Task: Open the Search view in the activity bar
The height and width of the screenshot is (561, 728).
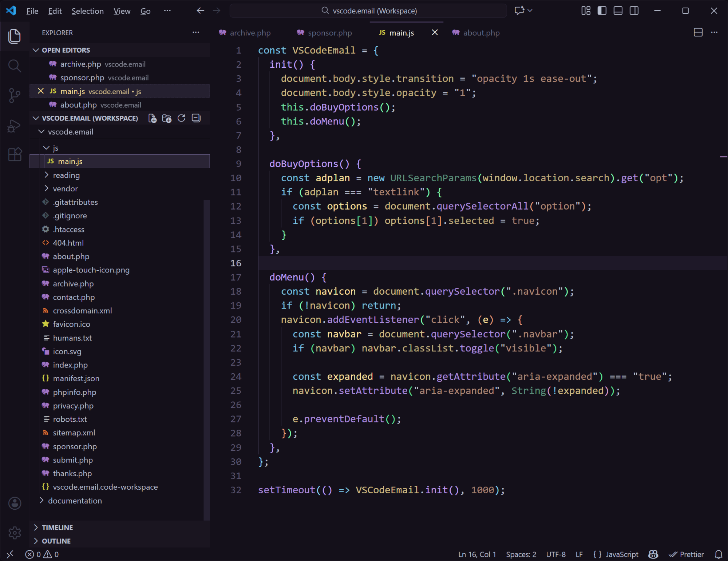Action: (15, 66)
